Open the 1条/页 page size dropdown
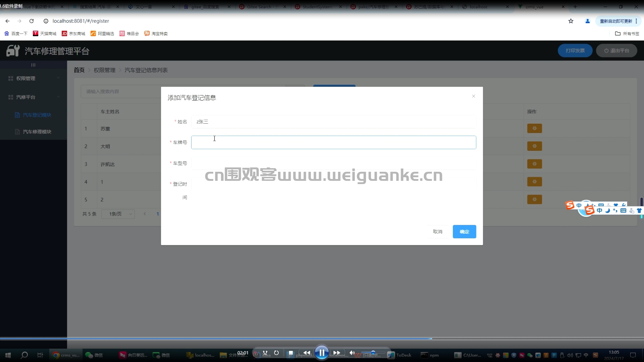 118,214
